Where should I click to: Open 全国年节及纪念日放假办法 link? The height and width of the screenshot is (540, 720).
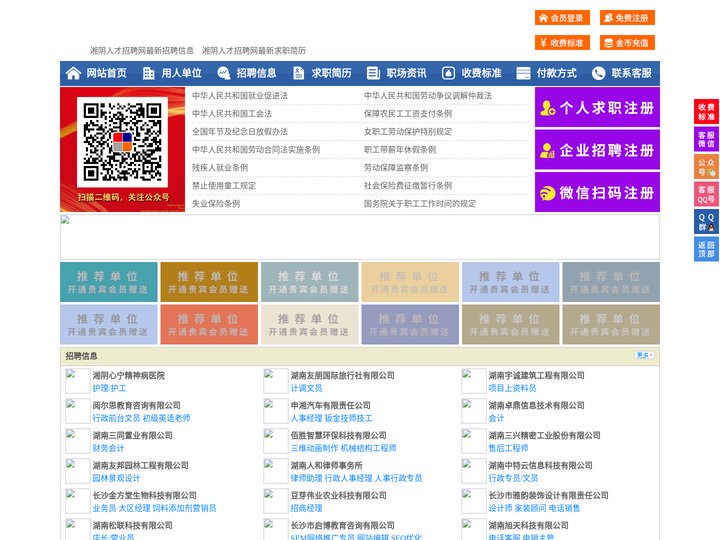pos(240,132)
